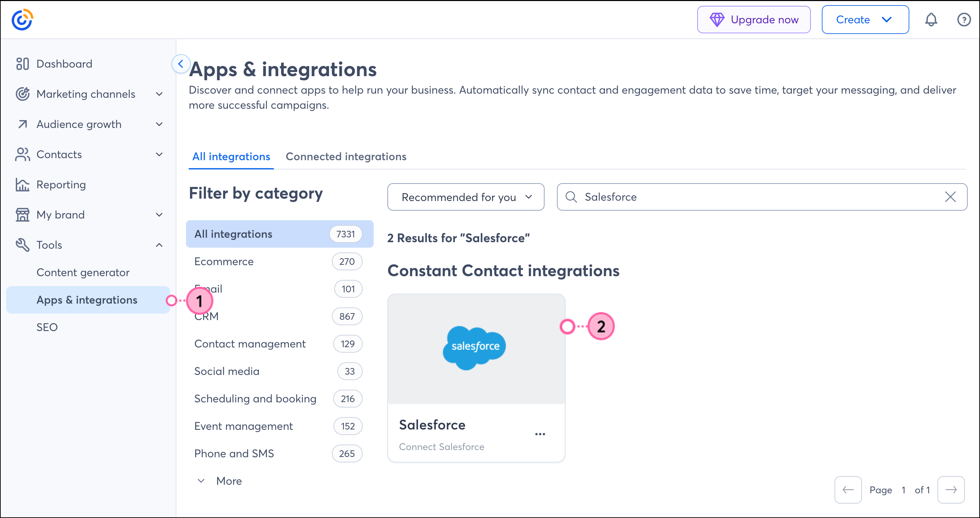This screenshot has height=518, width=980.
Task: Clear the Salesforce search with the X
Action: click(950, 197)
